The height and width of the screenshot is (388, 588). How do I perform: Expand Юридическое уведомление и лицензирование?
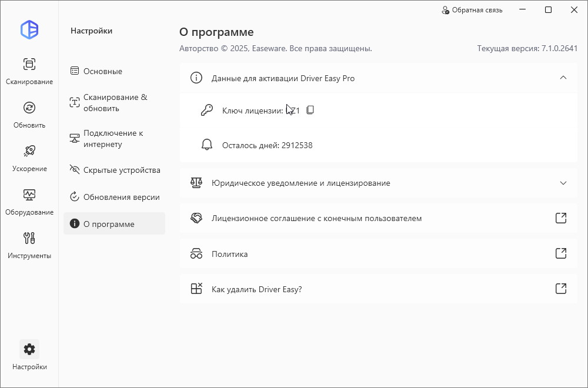point(563,183)
